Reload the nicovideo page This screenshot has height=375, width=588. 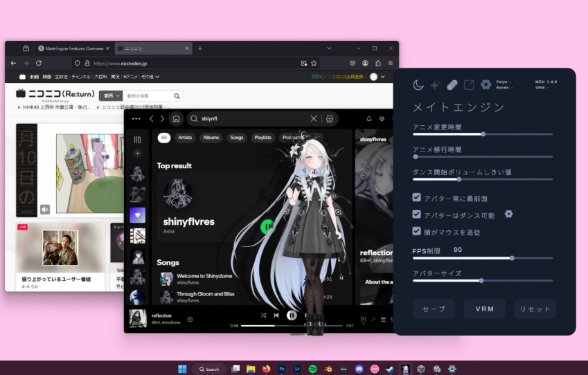click(x=39, y=64)
